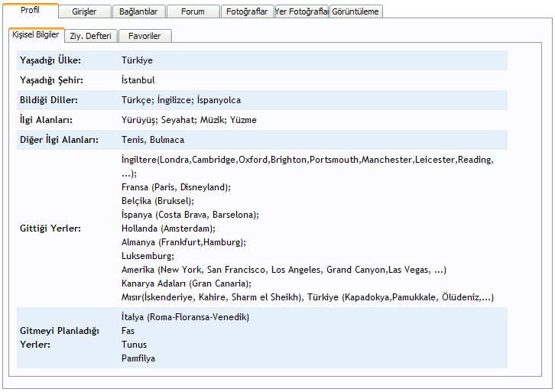This screenshot has height=392, width=555.
Task: Open the Ziy. Defteri sub-tab
Action: point(90,36)
